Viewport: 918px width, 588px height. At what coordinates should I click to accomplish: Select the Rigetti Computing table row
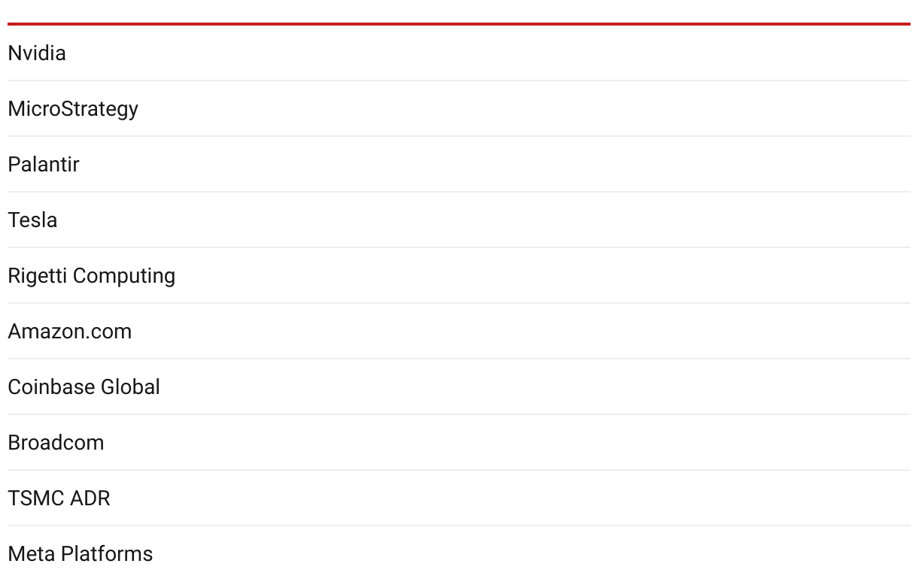[459, 275]
